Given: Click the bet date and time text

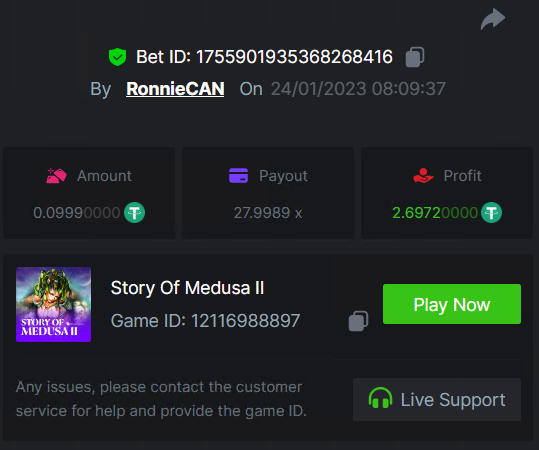Looking at the screenshot, I should click(358, 89).
